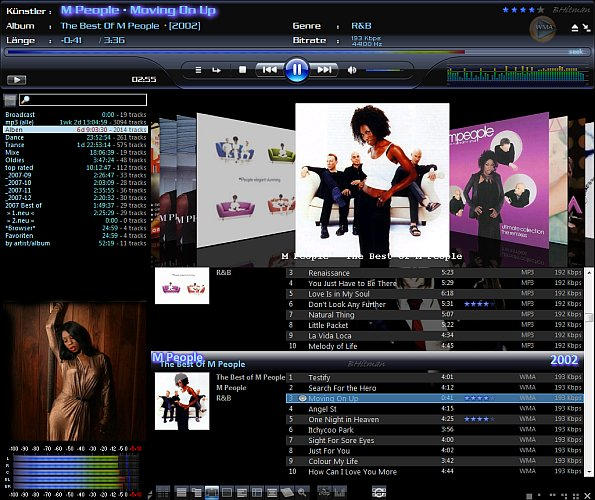Open the Trance playlist

pos(75,145)
